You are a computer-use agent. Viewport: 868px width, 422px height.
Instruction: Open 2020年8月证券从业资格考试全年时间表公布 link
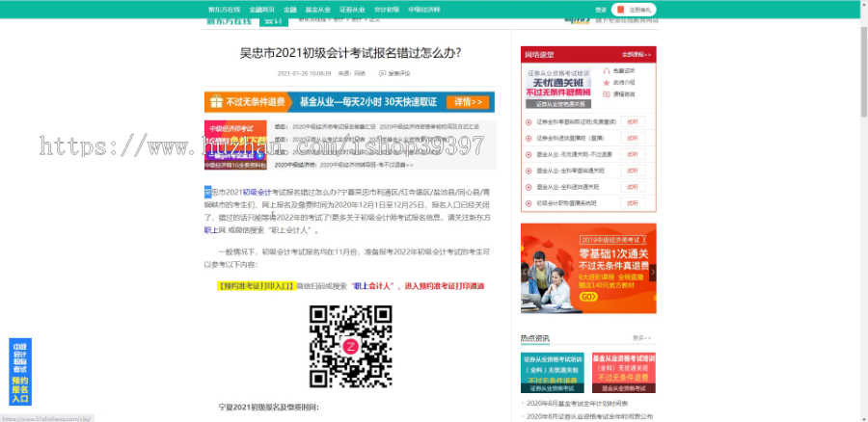(x=589, y=416)
